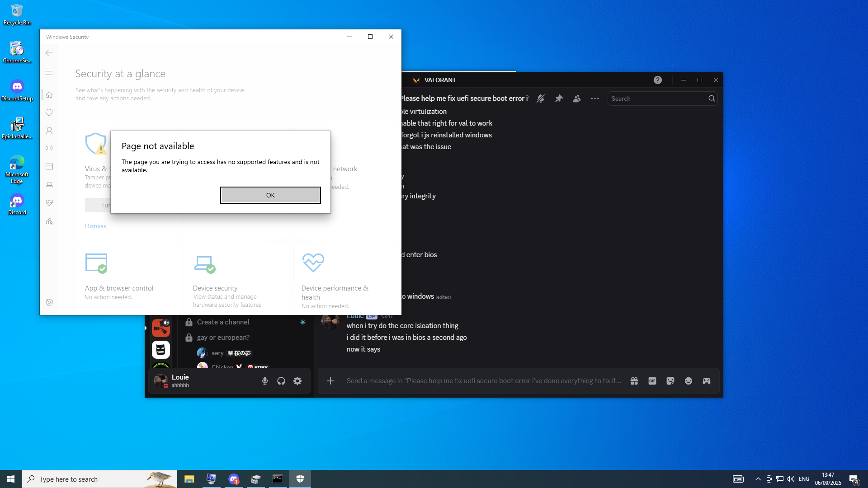The width and height of the screenshot is (868, 488).
Task: Click the Discord Search field
Action: click(x=658, y=99)
